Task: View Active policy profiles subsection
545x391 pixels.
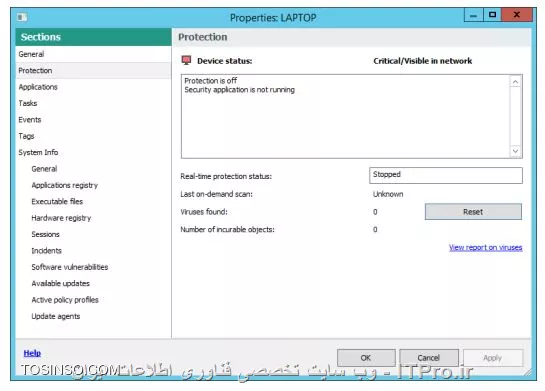Action: coord(65,300)
